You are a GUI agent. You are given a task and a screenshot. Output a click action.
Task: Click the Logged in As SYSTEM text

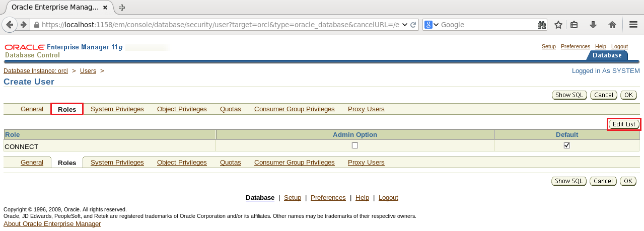pyautogui.click(x=606, y=71)
